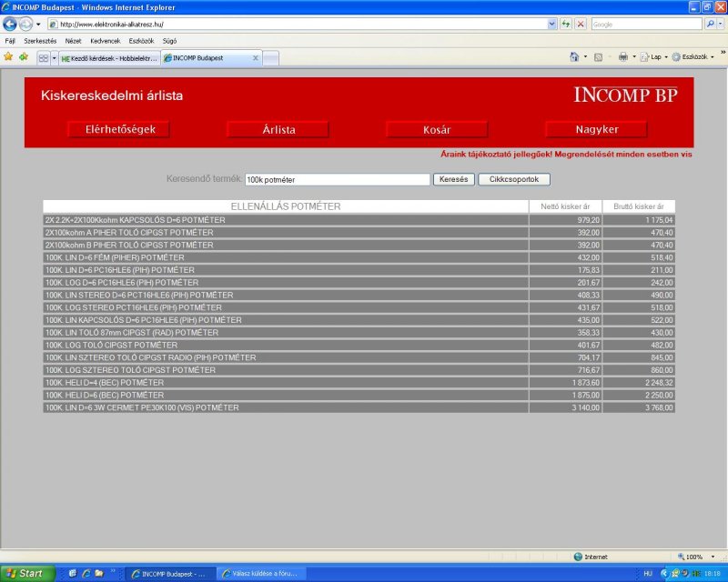Click the Home page icon
The height and width of the screenshot is (582, 728).
574,57
